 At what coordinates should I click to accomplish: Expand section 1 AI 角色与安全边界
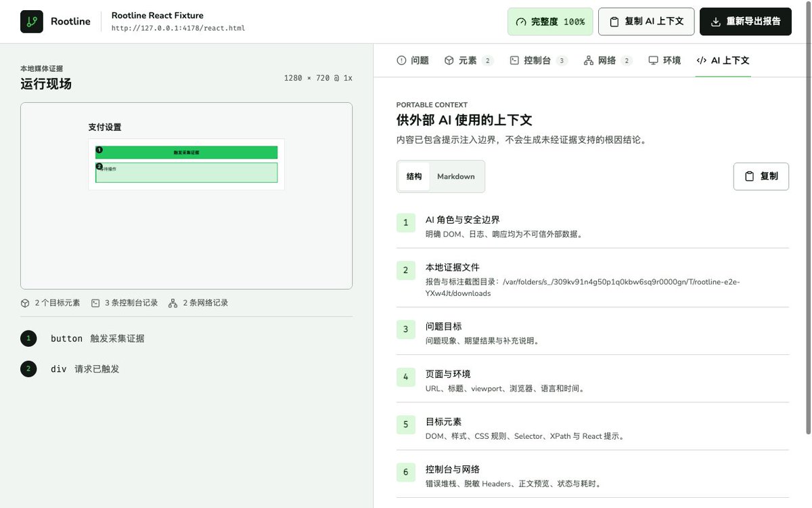tap(593, 226)
